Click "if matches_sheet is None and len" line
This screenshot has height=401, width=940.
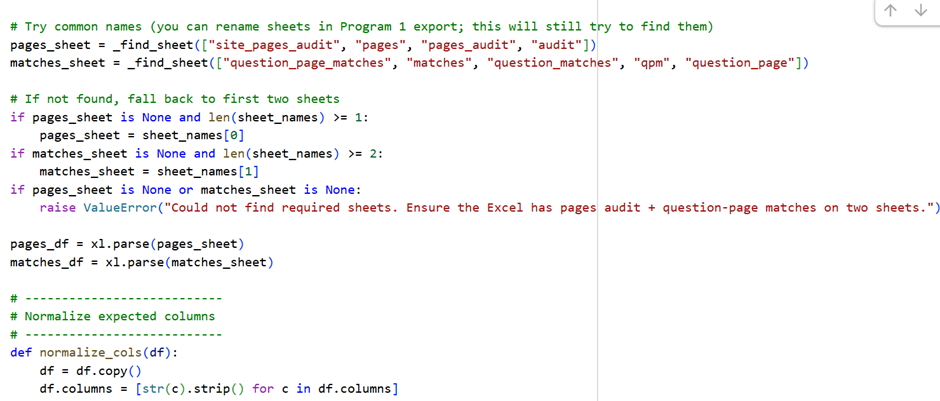pyautogui.click(x=196, y=153)
